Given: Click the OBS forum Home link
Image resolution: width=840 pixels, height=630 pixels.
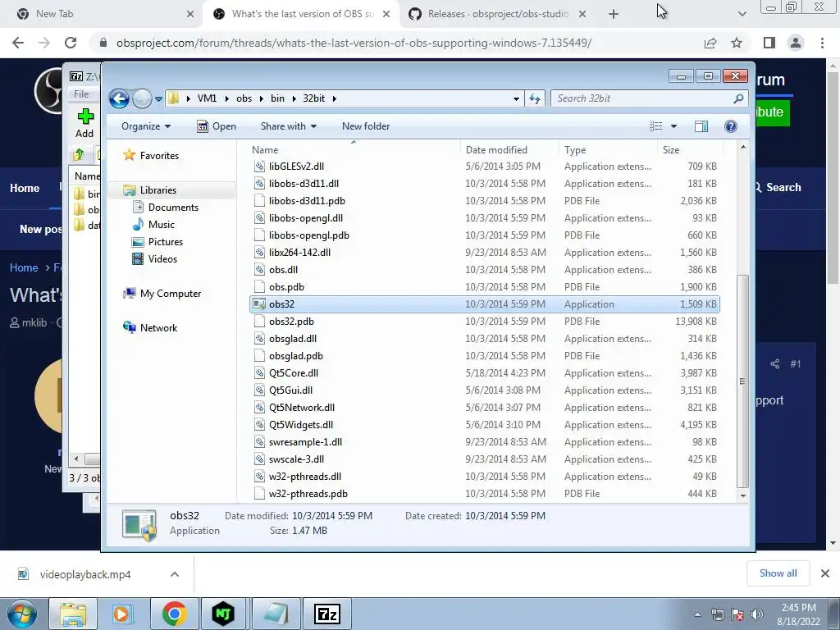Looking at the screenshot, I should click(x=25, y=188).
